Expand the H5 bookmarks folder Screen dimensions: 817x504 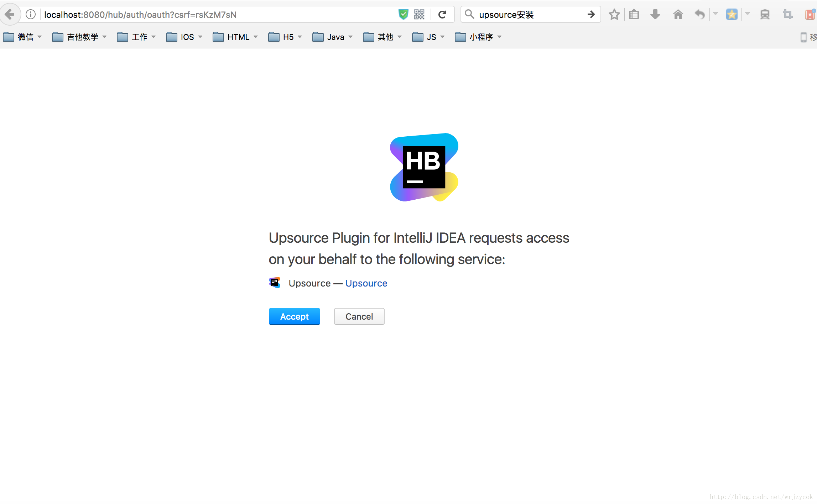click(285, 37)
